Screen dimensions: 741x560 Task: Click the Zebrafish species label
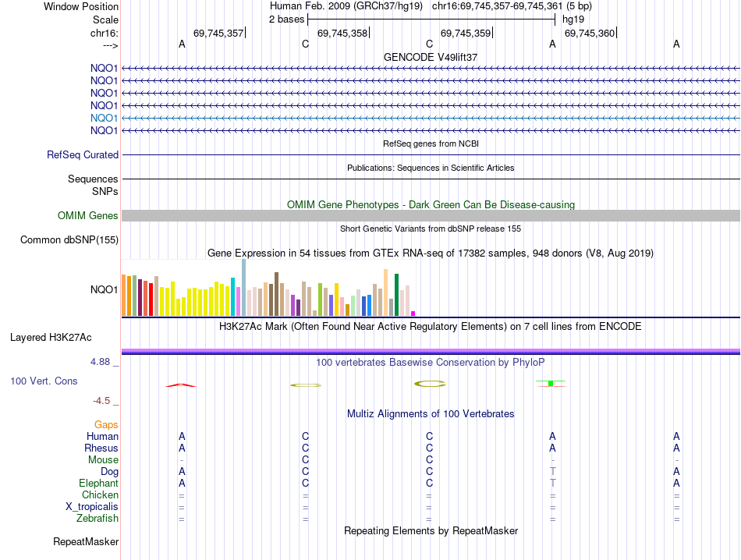pyautogui.click(x=97, y=519)
